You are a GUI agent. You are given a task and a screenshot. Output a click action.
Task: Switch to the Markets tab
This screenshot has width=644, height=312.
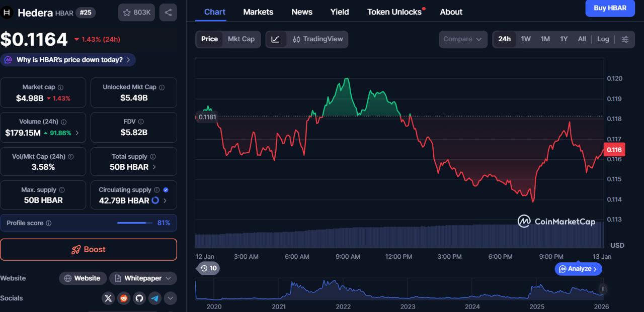[258, 12]
